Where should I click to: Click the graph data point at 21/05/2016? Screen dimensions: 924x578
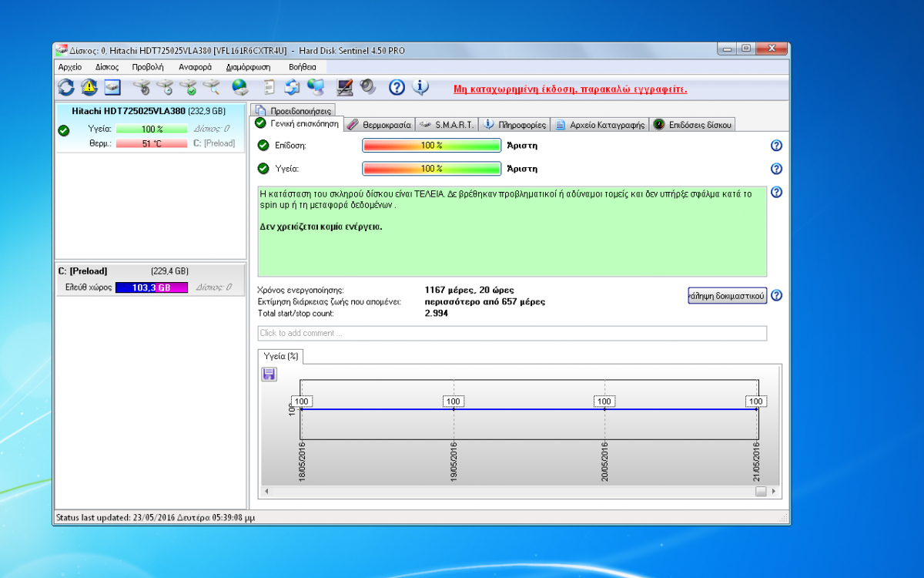point(756,409)
